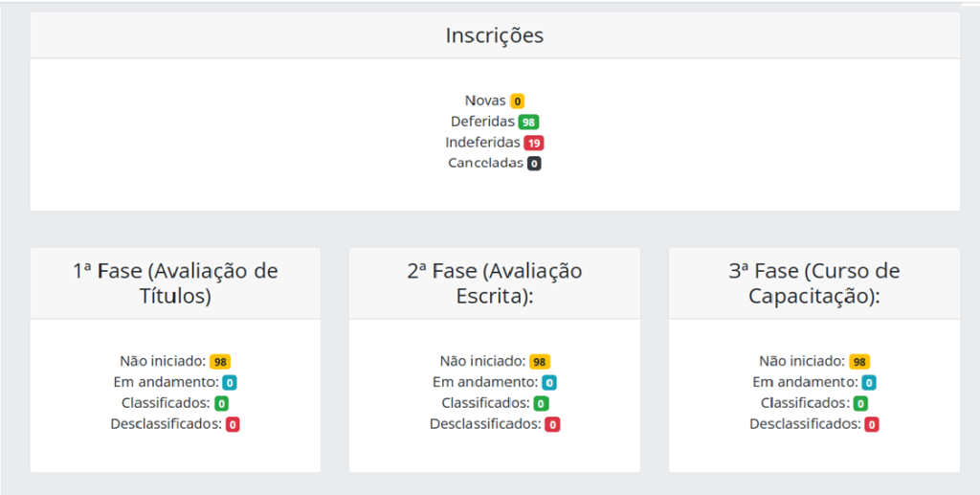Image resolution: width=980 pixels, height=495 pixels.
Task: Click the 3ª Fase (Curso de Capacitação) header
Action: click(x=814, y=283)
